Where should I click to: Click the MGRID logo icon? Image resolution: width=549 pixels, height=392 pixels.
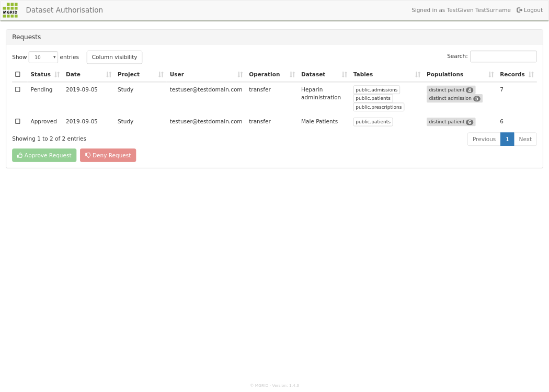coord(10,10)
